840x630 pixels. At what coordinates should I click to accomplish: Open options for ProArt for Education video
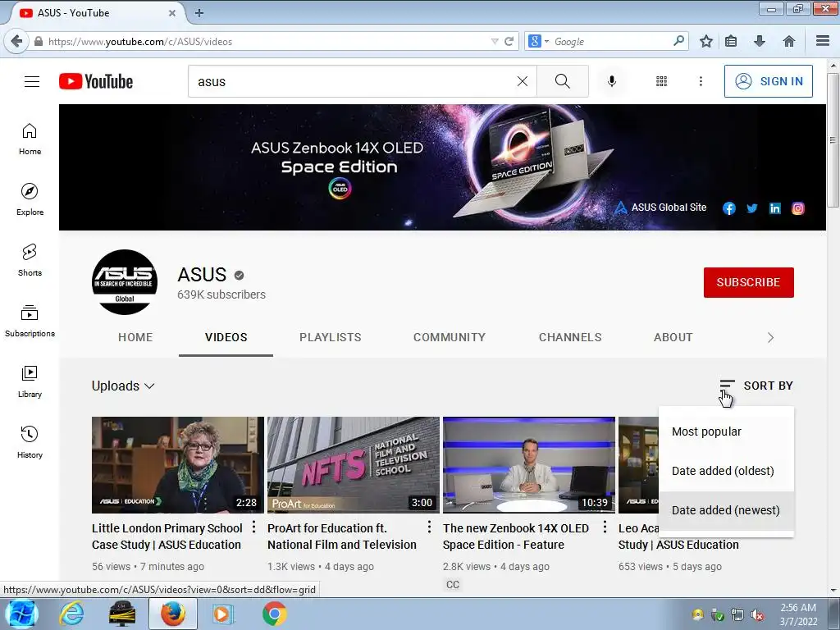[429, 527]
